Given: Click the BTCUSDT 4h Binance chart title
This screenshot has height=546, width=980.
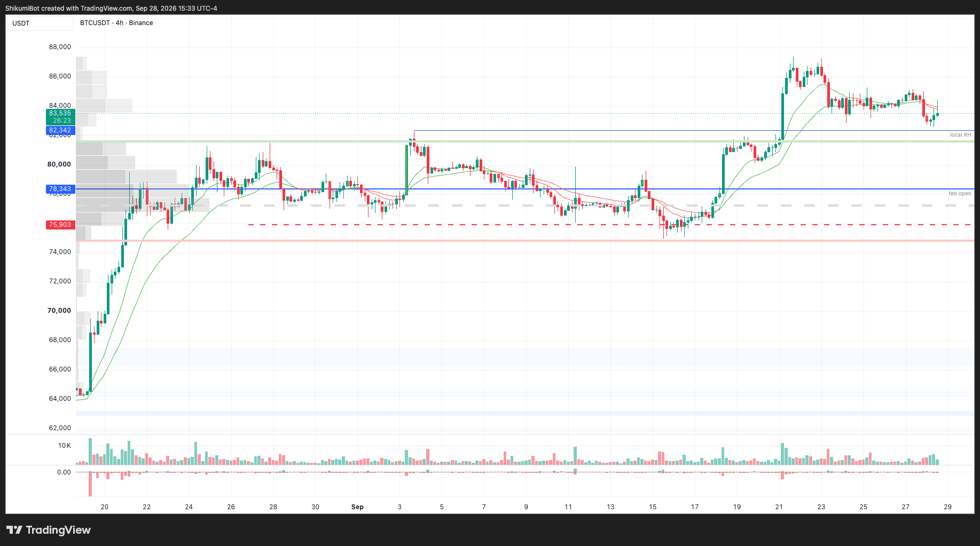Looking at the screenshot, I should point(116,23).
